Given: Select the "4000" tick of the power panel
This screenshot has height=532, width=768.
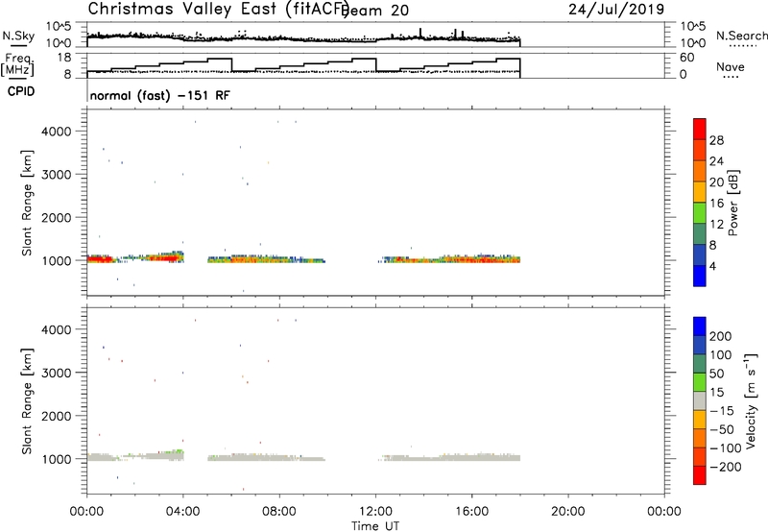Looking at the screenshot, I should click(57, 132).
